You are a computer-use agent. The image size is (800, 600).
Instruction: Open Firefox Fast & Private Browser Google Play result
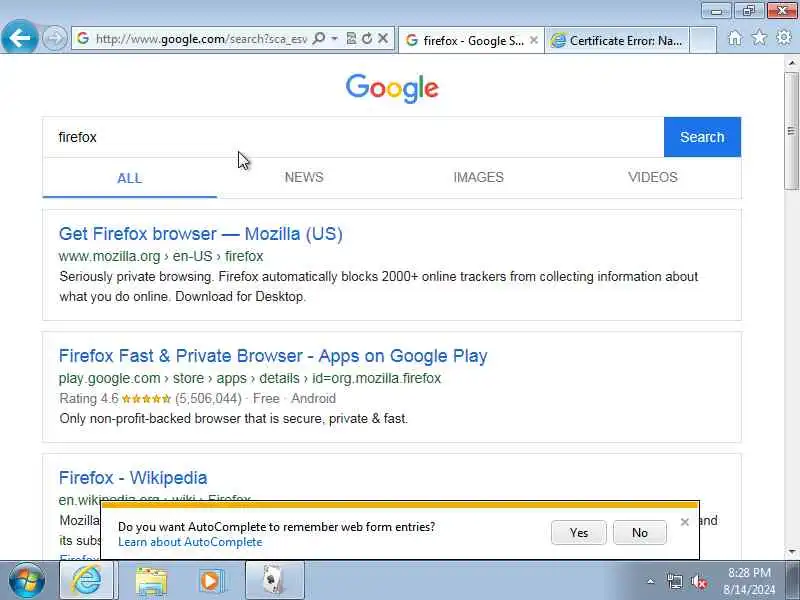273,356
